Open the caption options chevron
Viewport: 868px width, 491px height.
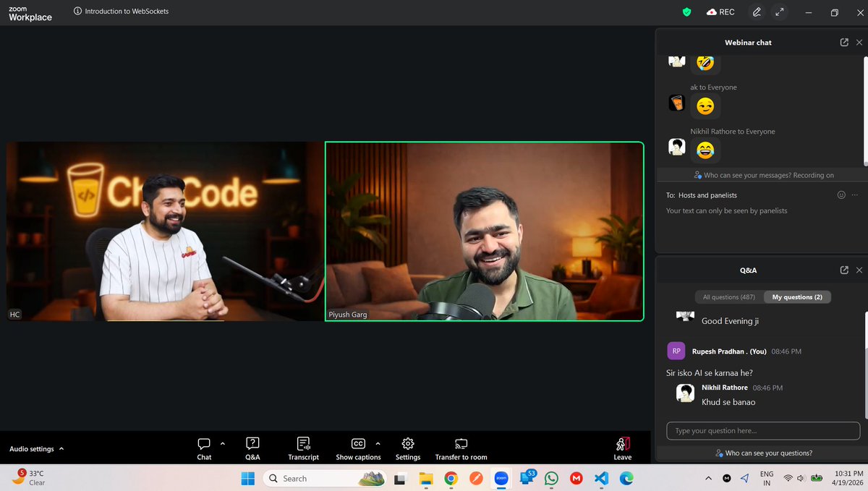point(377,443)
